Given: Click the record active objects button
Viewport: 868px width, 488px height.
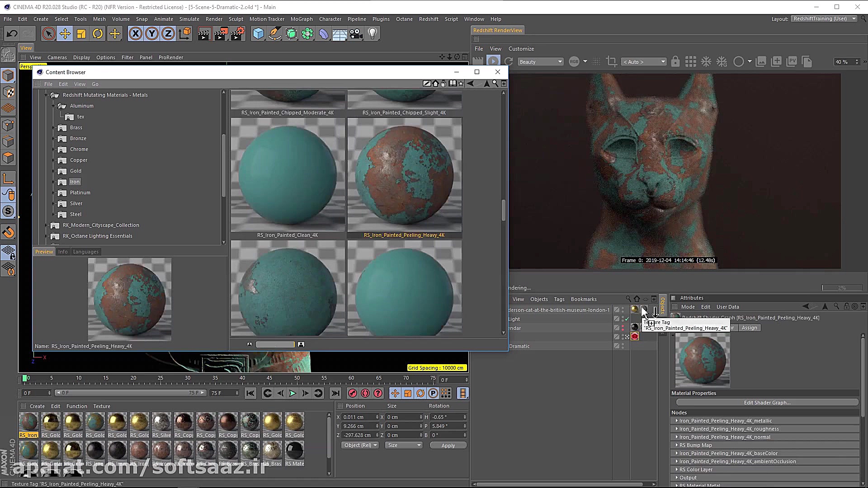Looking at the screenshot, I should click(353, 393).
